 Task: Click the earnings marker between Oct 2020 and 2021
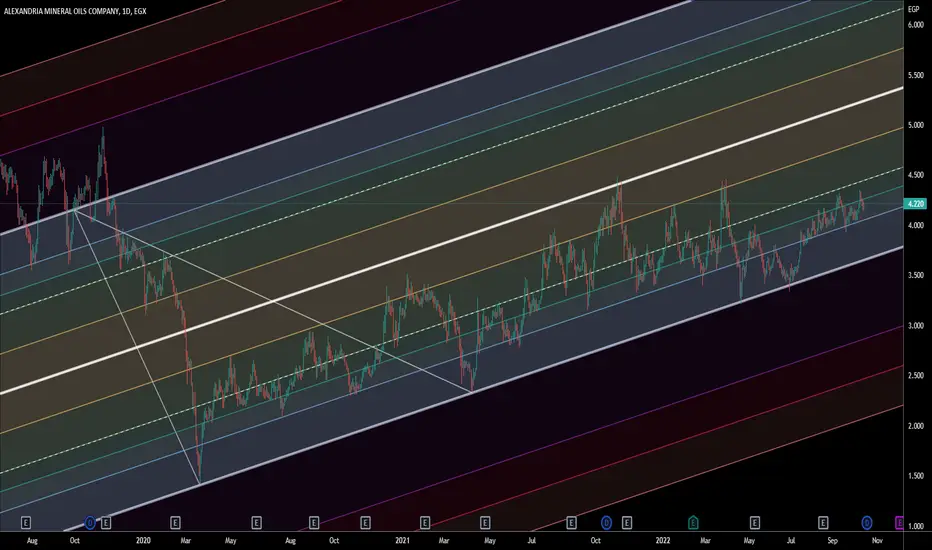pyautogui.click(x=366, y=523)
